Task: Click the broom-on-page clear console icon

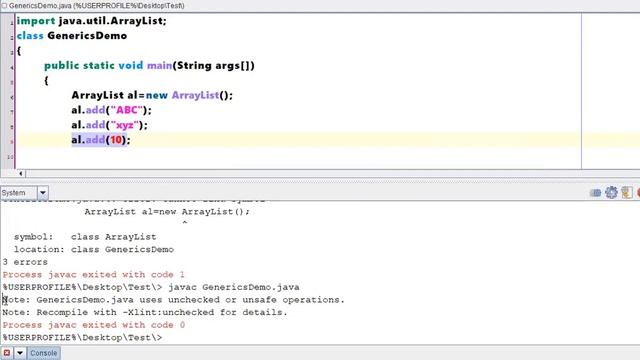Action: click(627, 192)
